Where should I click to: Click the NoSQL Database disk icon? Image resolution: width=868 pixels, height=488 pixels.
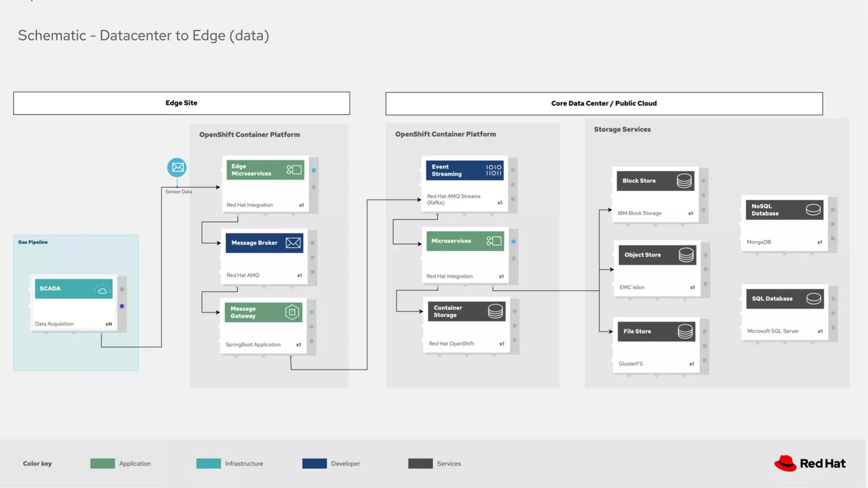click(x=813, y=210)
